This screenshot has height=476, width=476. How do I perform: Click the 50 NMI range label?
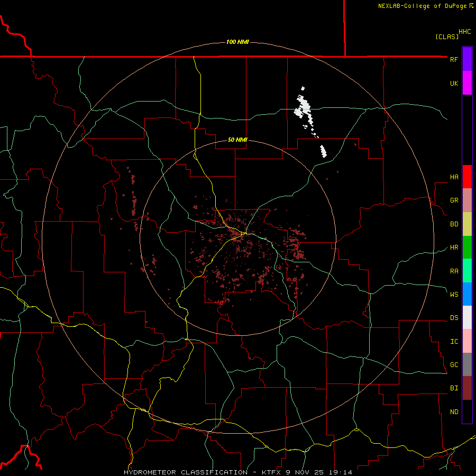click(237, 140)
